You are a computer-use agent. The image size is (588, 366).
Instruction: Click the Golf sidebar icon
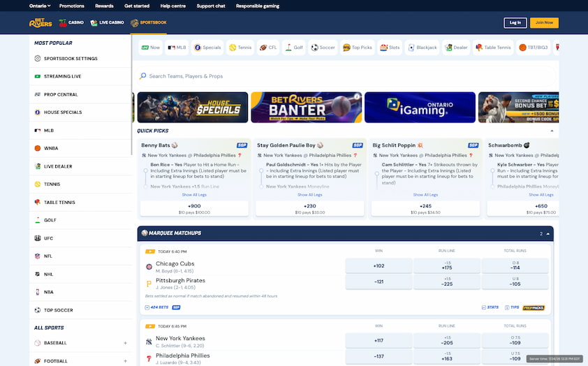[x=38, y=220]
